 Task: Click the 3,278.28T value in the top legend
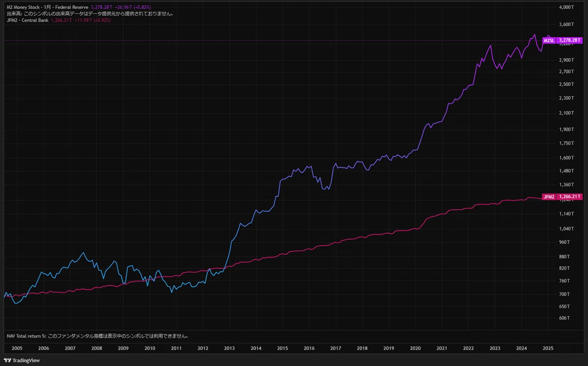(x=101, y=7)
